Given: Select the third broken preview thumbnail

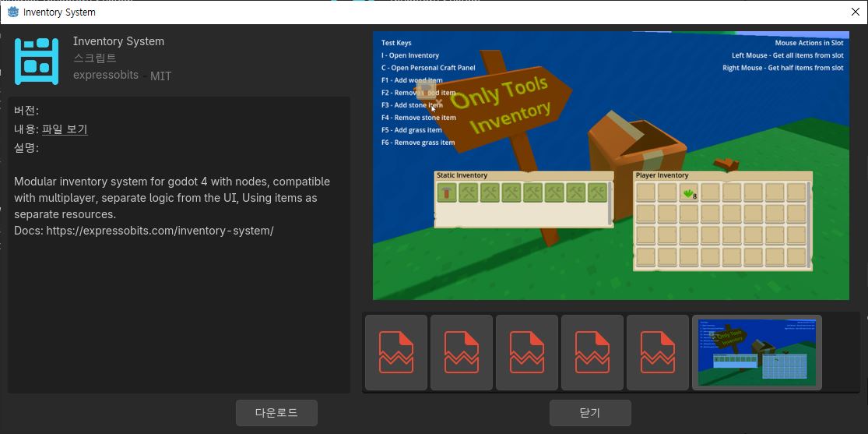Looking at the screenshot, I should [x=527, y=352].
